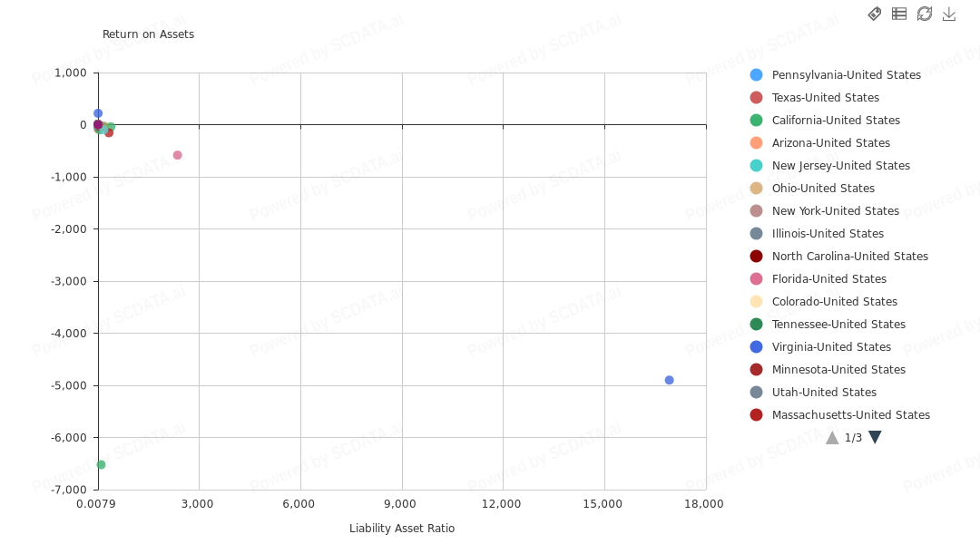980x544 pixels.
Task: Click Ohio-United States legend label
Action: (823, 189)
